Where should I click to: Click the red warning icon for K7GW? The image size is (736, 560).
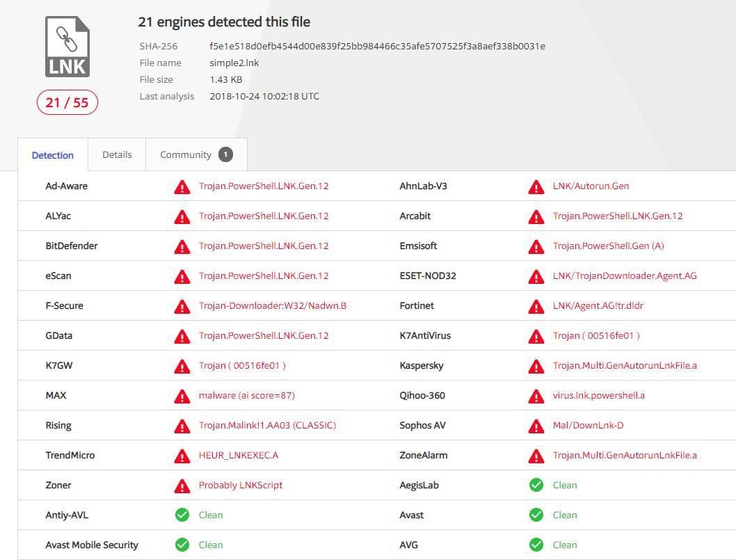pyautogui.click(x=182, y=366)
